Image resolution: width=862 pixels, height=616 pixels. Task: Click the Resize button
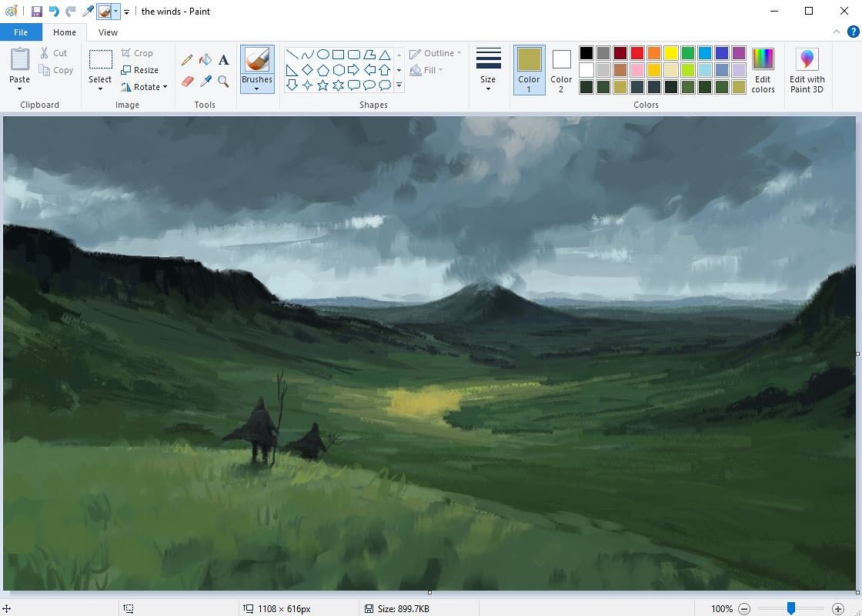[x=139, y=70]
